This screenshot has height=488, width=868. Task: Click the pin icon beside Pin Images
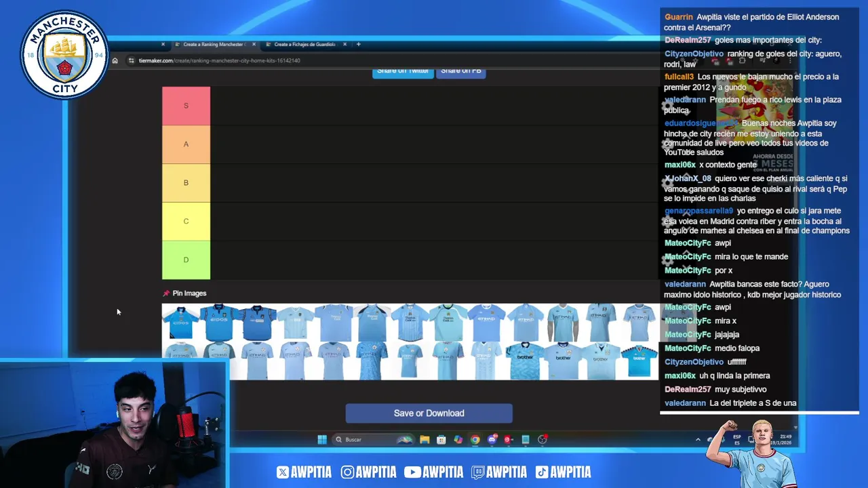[166, 293]
